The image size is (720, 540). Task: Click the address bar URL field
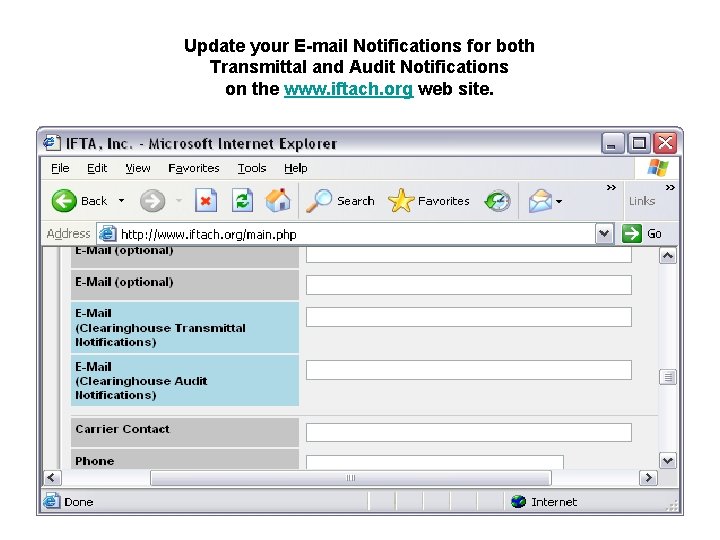pyautogui.click(x=356, y=234)
